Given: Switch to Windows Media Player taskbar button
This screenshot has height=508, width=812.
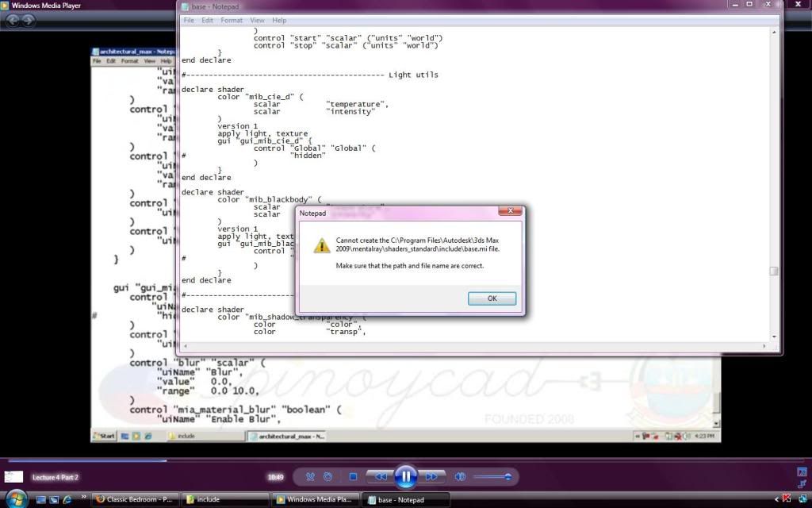Looking at the screenshot, I should pyautogui.click(x=316, y=500).
